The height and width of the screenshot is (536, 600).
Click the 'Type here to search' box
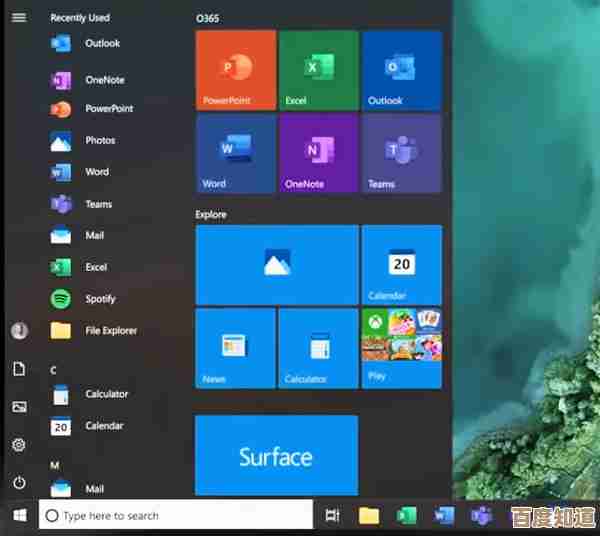pos(176,515)
